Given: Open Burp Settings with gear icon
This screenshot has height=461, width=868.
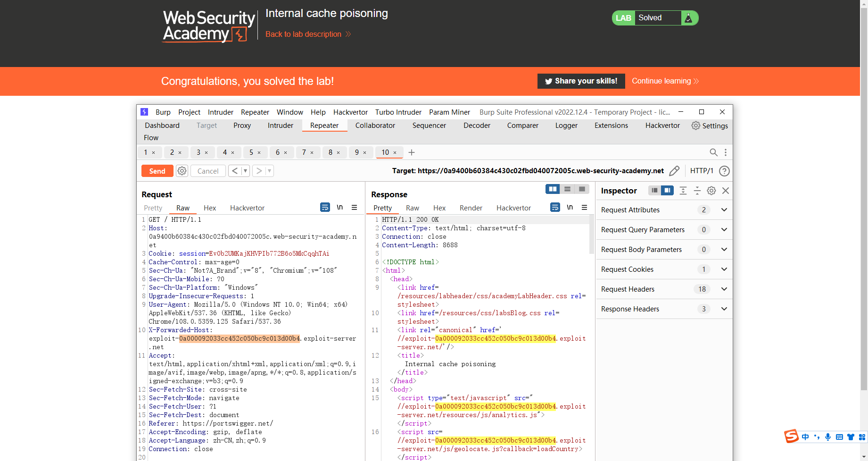Looking at the screenshot, I should click(x=710, y=126).
